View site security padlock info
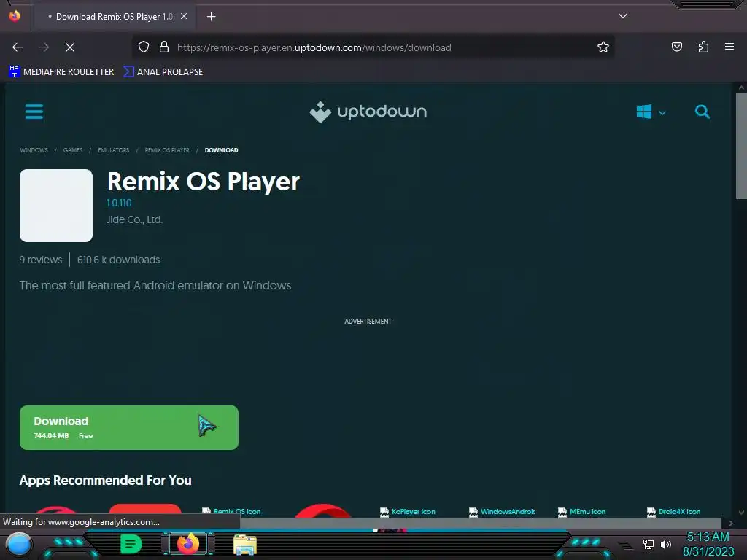Image resolution: width=747 pixels, height=560 pixels. tap(164, 47)
